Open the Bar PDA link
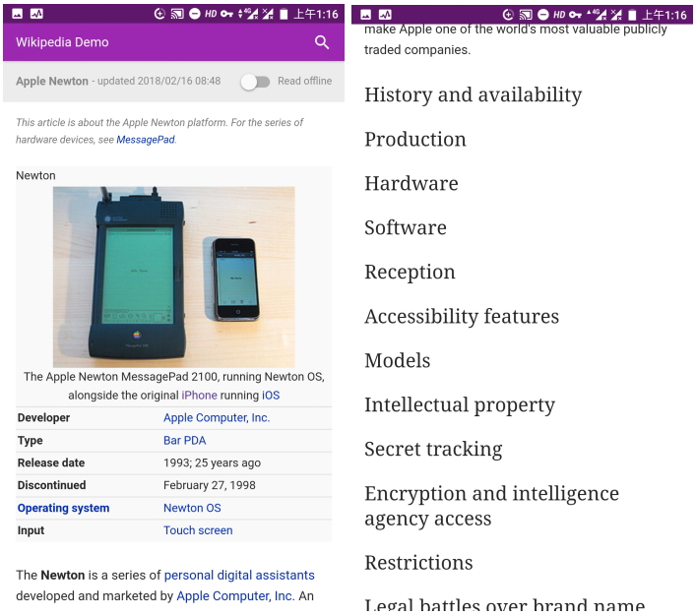 pos(185,440)
